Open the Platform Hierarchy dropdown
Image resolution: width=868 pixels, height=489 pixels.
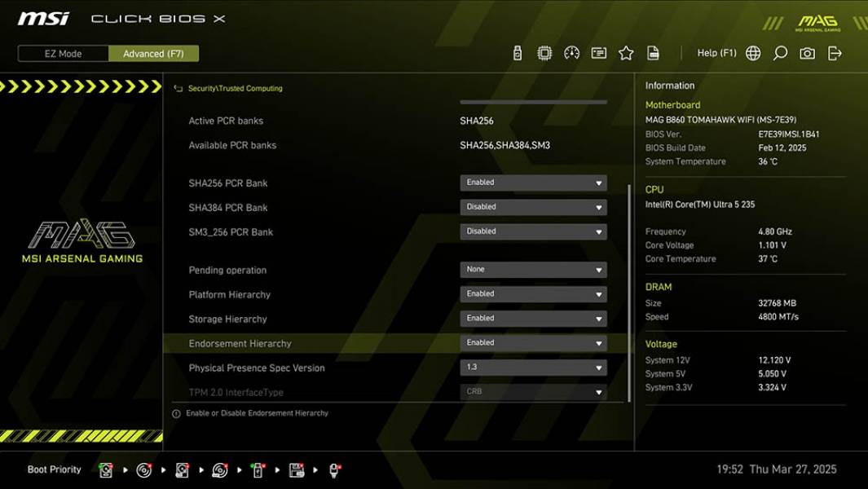(x=533, y=294)
